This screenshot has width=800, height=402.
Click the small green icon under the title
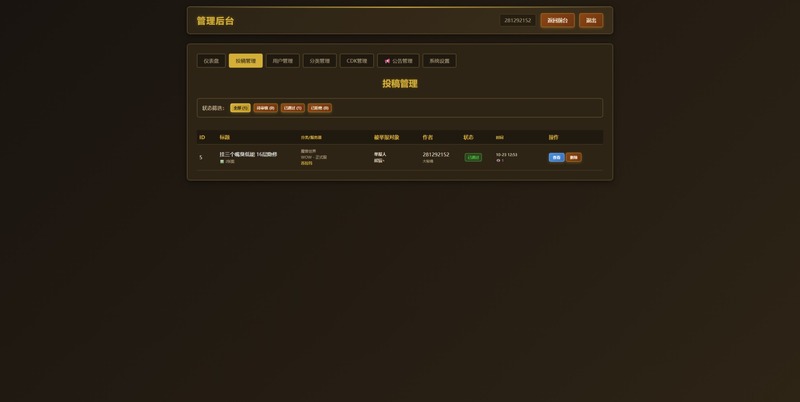click(222, 161)
